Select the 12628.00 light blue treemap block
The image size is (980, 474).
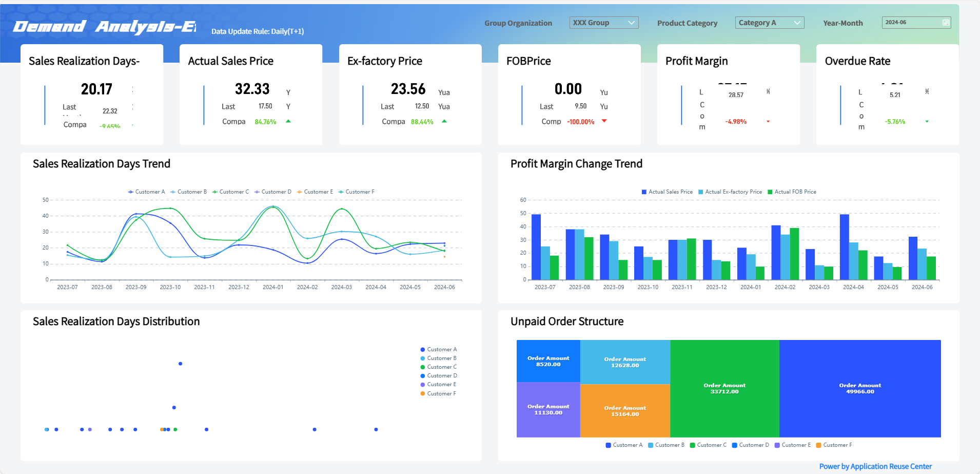pyautogui.click(x=625, y=362)
